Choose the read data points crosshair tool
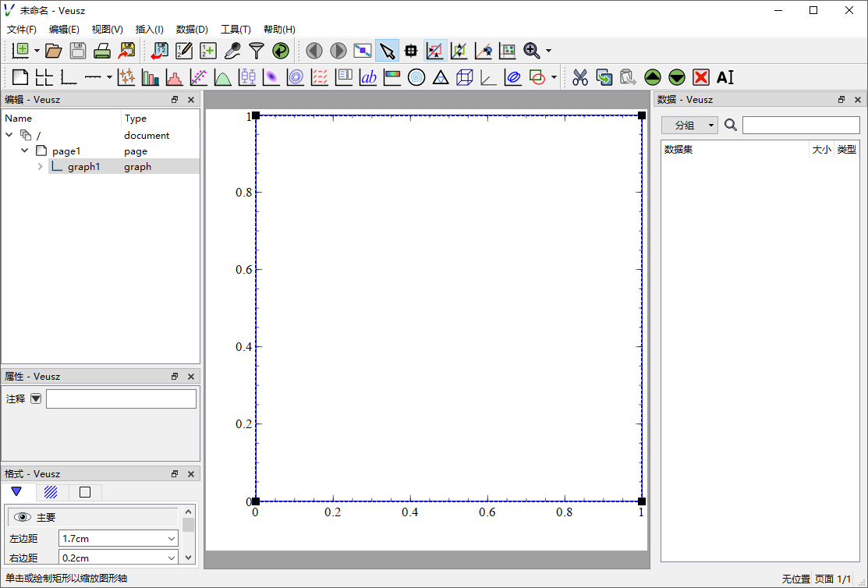 pos(411,51)
